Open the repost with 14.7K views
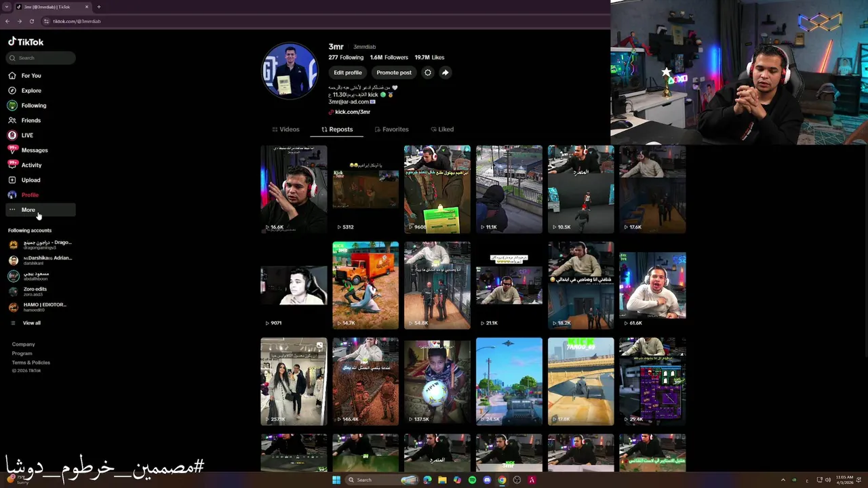This screenshot has width=868, height=488. point(366,285)
